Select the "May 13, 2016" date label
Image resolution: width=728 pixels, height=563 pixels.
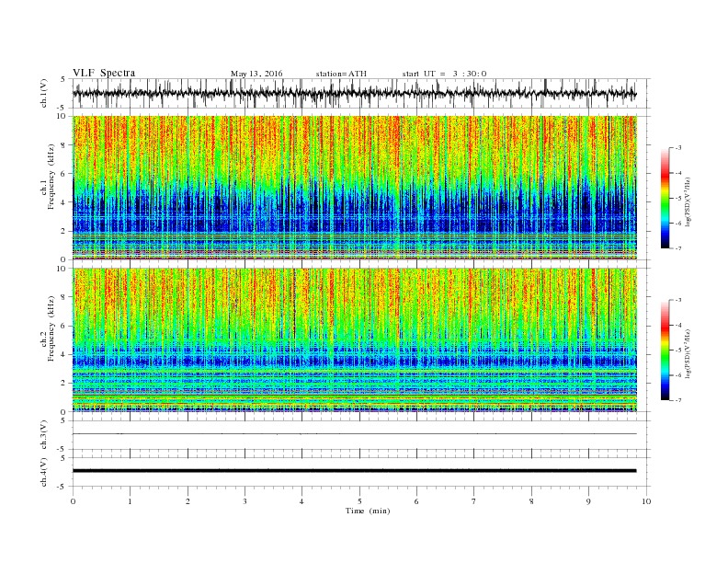[x=256, y=74]
